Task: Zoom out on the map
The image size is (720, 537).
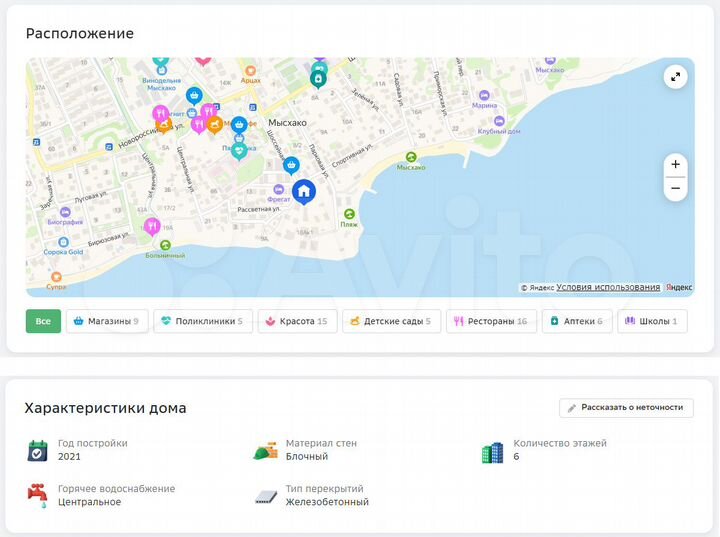Action: point(675,188)
